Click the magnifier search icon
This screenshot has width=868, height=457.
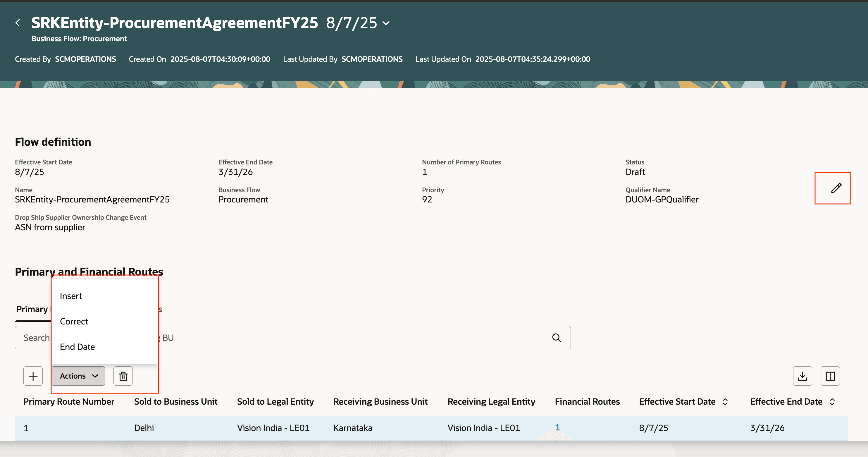556,338
